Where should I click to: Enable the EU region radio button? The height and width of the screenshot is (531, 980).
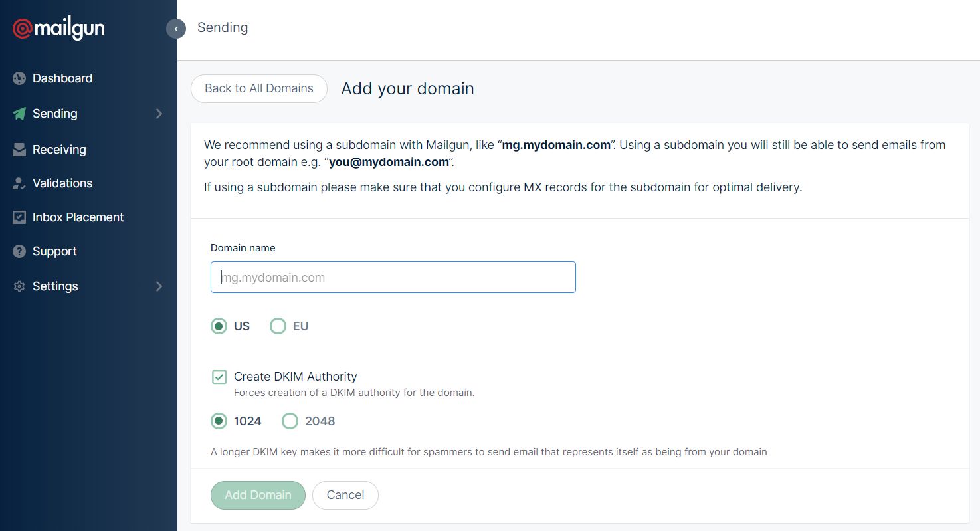[x=278, y=326]
